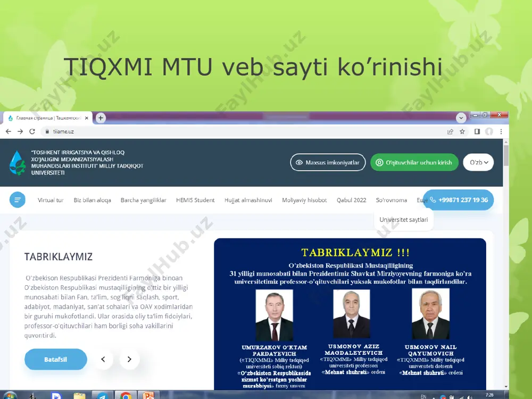Call button +99871 237 19 36
The height and width of the screenshot is (399, 532).
[458, 200]
